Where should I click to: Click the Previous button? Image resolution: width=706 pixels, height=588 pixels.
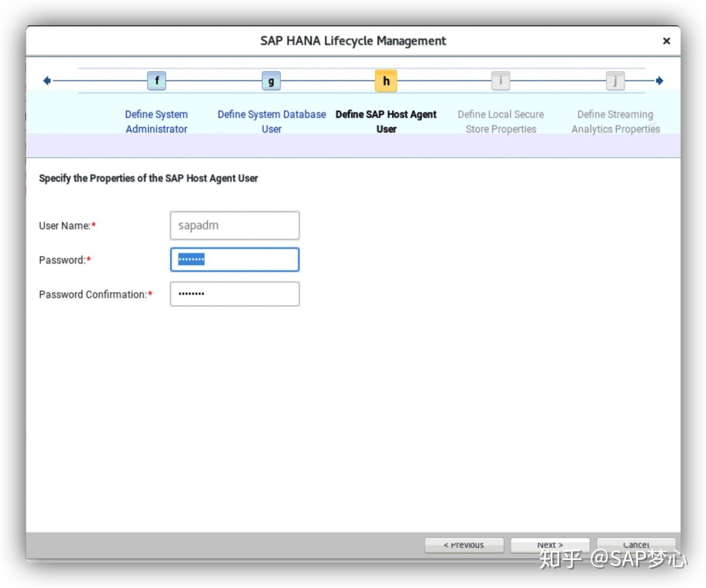[464, 545]
